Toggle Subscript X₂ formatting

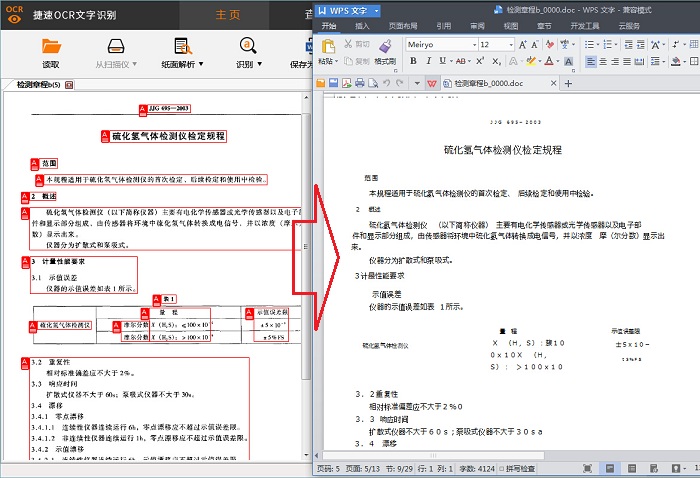click(x=496, y=61)
